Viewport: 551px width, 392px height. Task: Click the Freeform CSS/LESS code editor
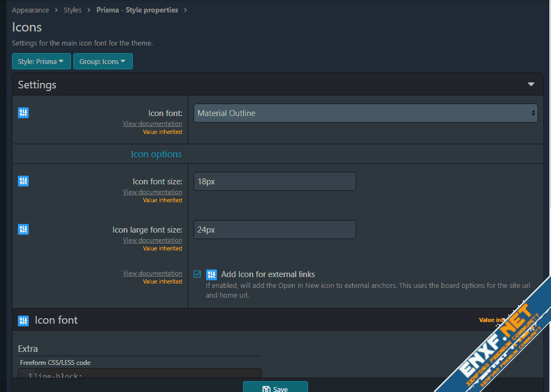[140, 374]
